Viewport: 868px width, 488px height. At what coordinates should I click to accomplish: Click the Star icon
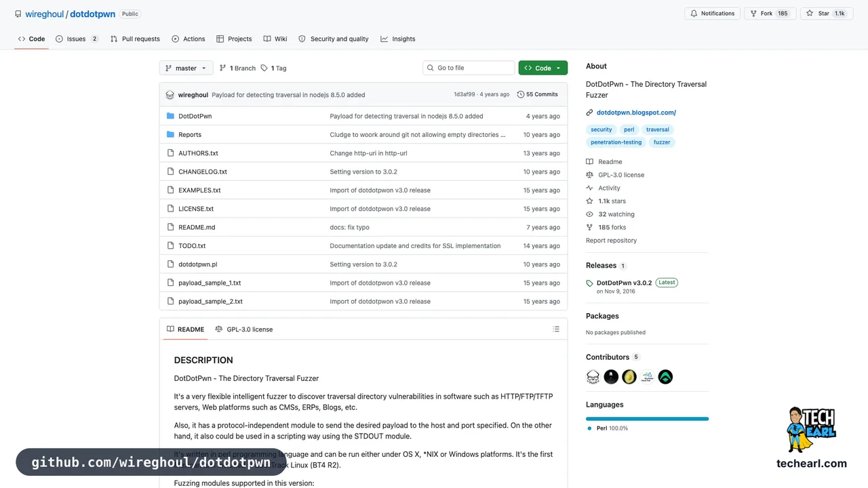pos(810,14)
